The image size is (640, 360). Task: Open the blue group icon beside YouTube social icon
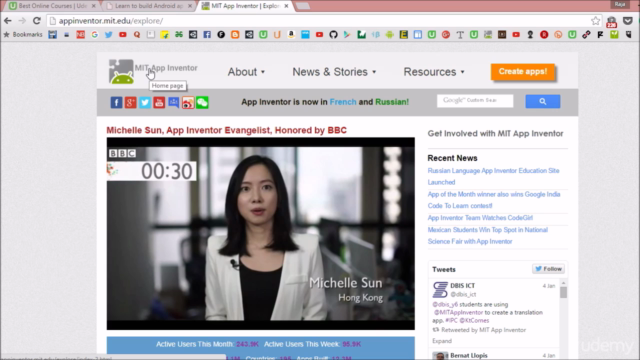click(x=173, y=102)
